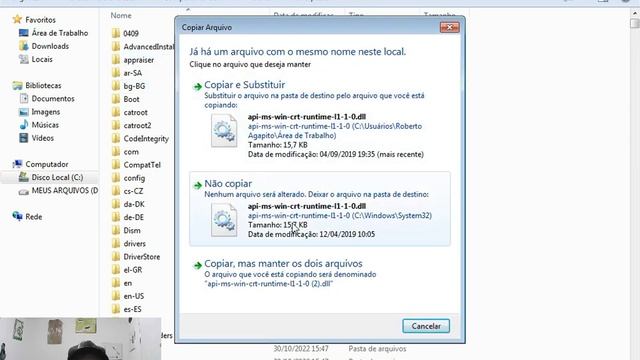
Task: Select the config folder
Action: pos(134,178)
